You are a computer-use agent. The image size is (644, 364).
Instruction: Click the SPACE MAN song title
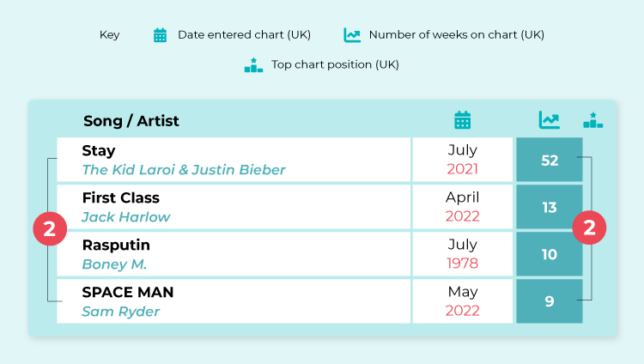coord(128,292)
